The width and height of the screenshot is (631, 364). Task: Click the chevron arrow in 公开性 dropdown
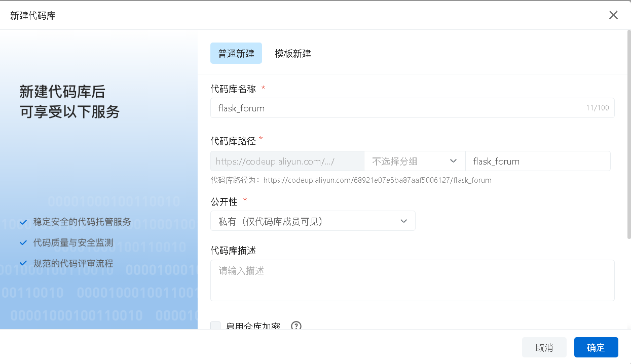[x=403, y=221]
